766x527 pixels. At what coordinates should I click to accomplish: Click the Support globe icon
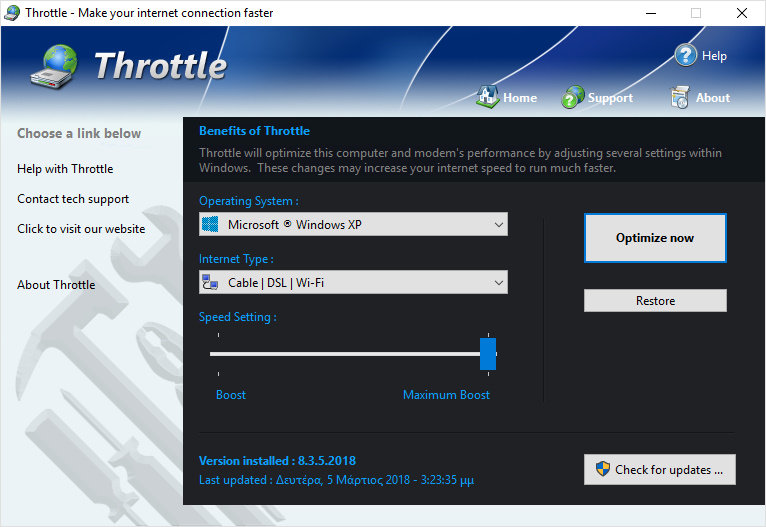pyautogui.click(x=573, y=97)
